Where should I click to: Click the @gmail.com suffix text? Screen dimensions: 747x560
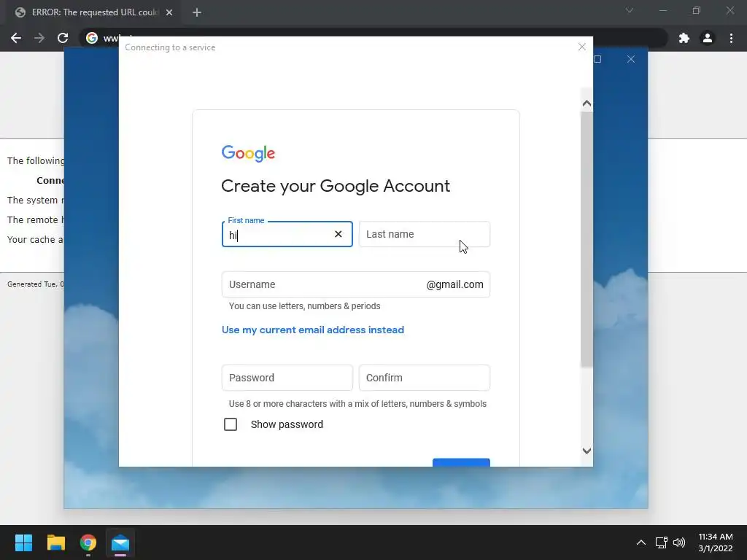(454, 284)
